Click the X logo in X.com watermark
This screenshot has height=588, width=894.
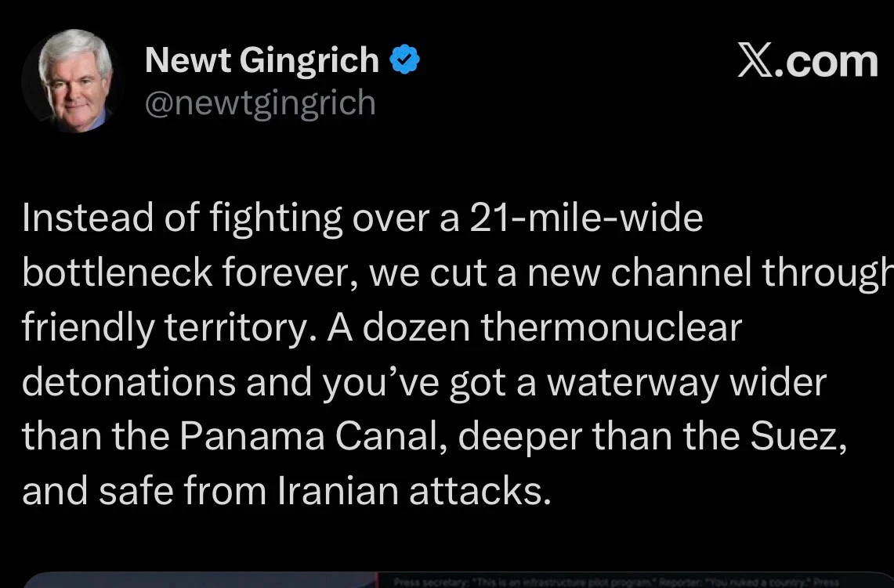coord(755,61)
